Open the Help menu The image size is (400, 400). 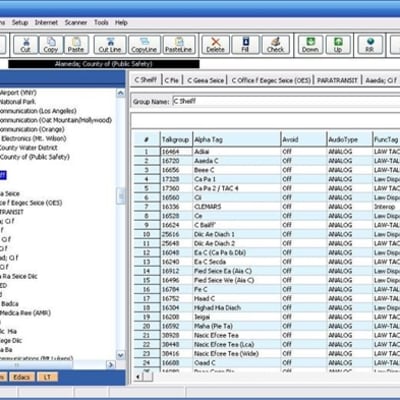tap(121, 23)
